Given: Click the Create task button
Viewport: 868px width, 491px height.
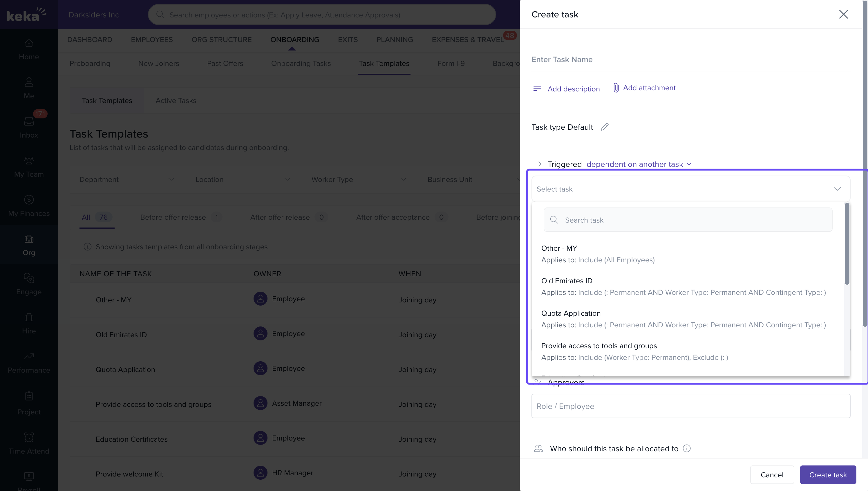Looking at the screenshot, I should pos(828,474).
